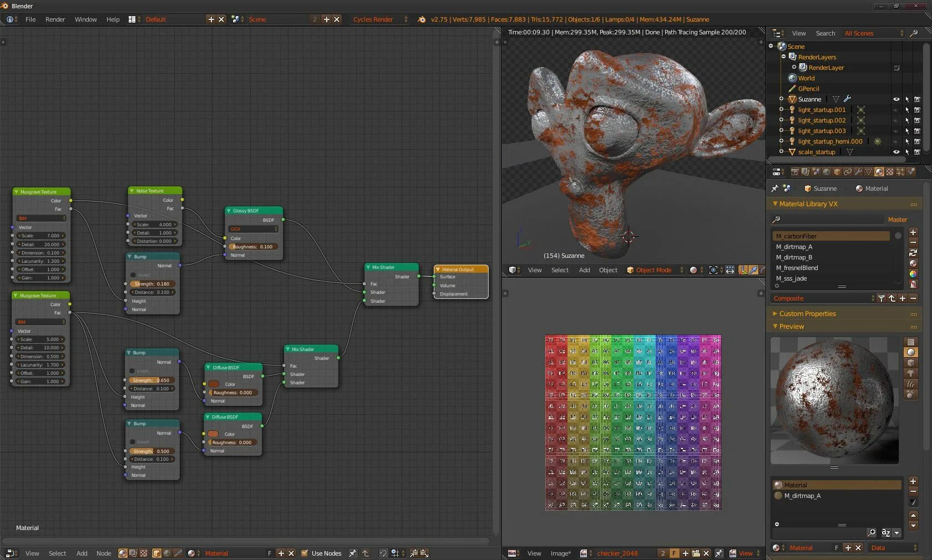Collapse the Material Library VX panel
This screenshot has height=560, width=932.
(775, 204)
